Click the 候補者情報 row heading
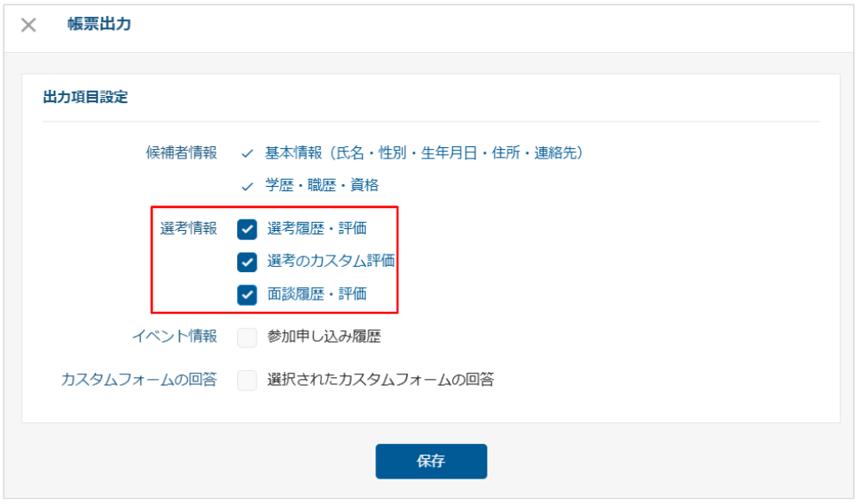 point(181,153)
